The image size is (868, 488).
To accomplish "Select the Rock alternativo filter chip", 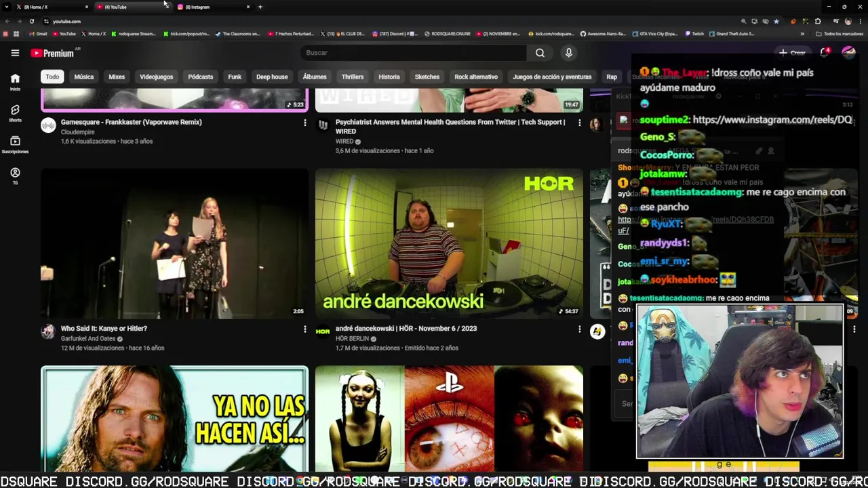I will point(476,77).
